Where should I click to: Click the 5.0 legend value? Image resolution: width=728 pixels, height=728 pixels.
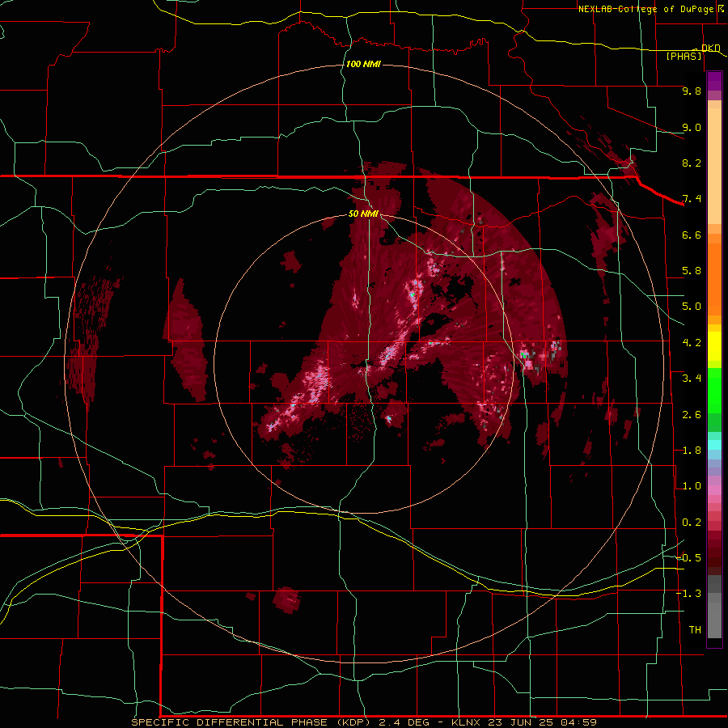pyautogui.click(x=692, y=307)
